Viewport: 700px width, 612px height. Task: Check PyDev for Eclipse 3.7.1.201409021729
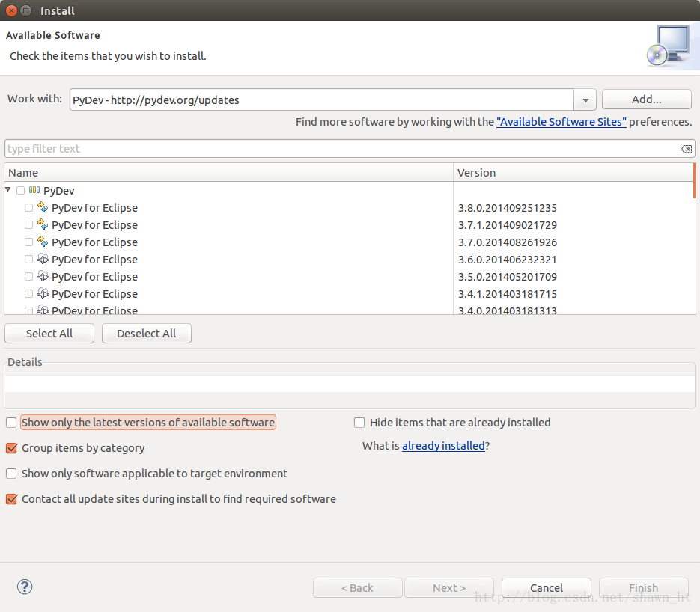click(x=28, y=224)
